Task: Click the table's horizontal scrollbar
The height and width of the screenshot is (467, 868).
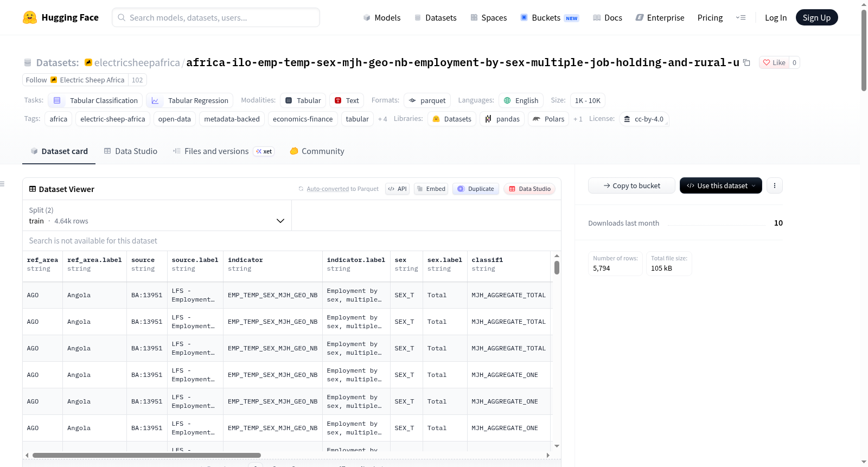Action: click(x=146, y=455)
